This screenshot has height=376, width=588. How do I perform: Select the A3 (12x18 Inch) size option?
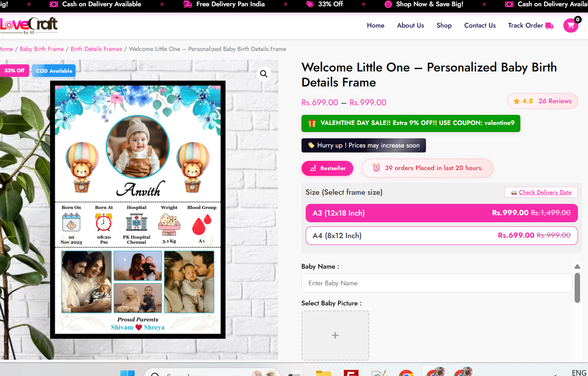click(x=441, y=213)
